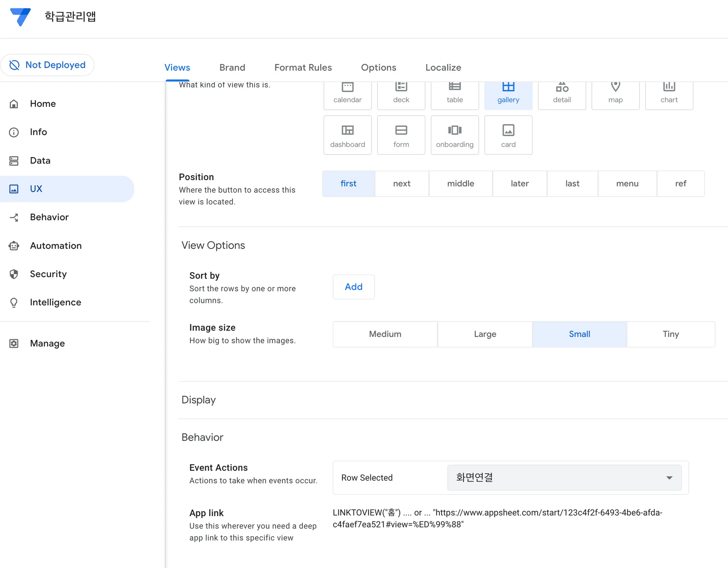The image size is (728, 568).
Task: Open the Automation robot sidebar item
Action: pyautogui.click(x=55, y=246)
